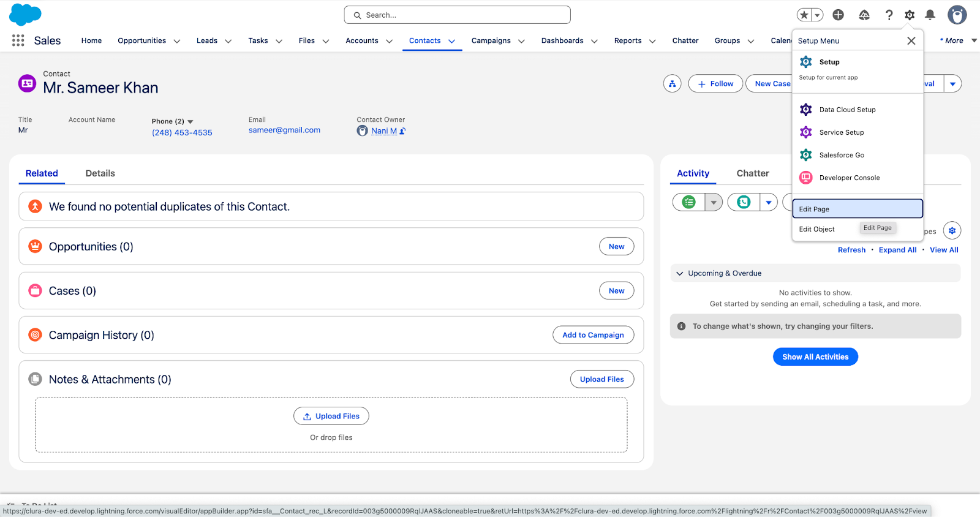
Task: Open activity timeline settings gear
Action: (x=952, y=231)
